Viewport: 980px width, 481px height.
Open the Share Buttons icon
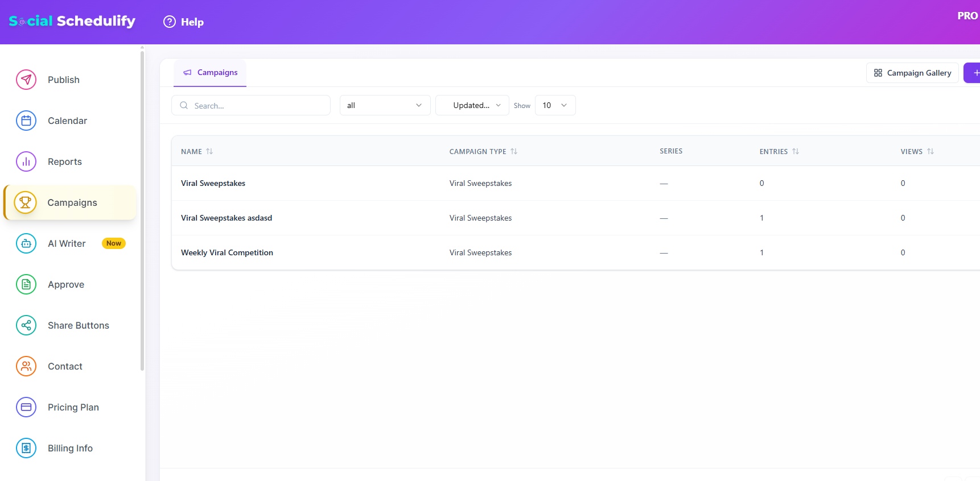tap(26, 325)
